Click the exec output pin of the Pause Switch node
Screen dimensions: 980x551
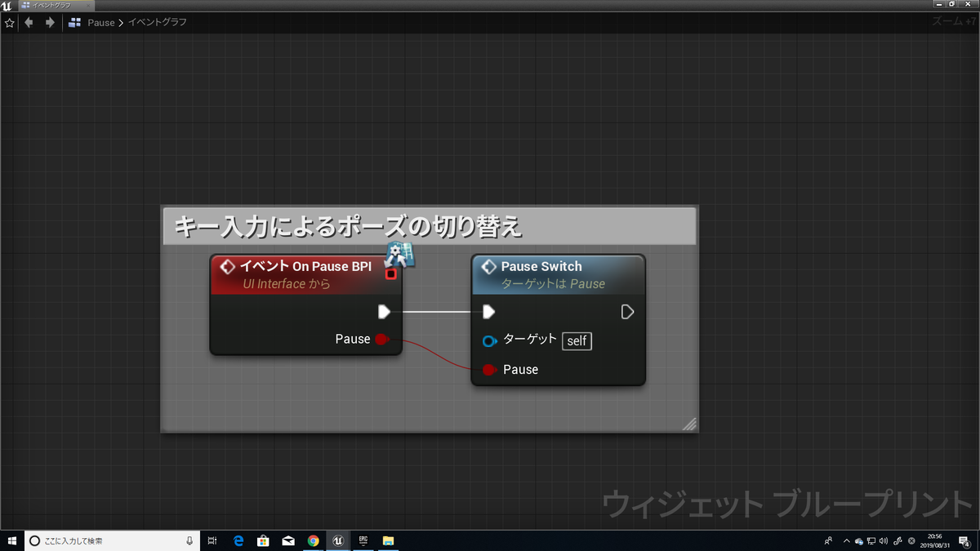click(x=626, y=311)
